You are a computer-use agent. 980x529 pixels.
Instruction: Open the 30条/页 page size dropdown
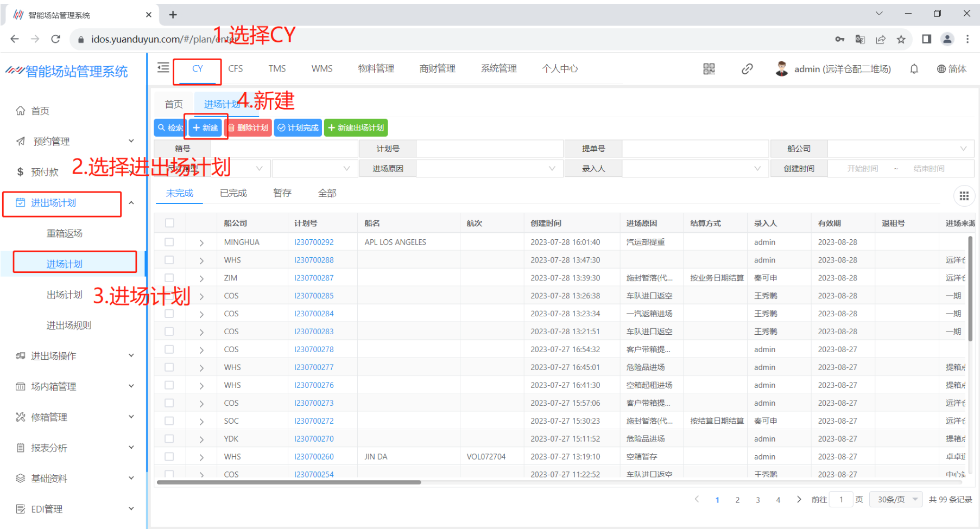pos(896,500)
